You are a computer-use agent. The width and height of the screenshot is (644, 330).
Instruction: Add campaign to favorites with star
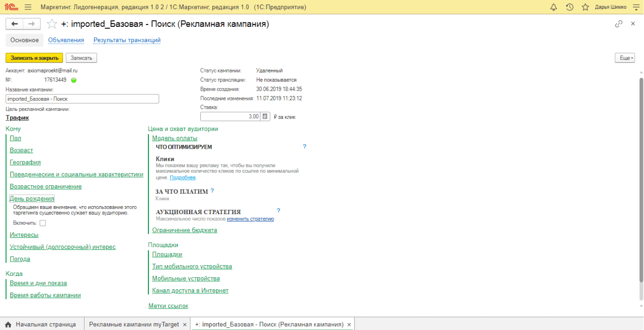(52, 24)
